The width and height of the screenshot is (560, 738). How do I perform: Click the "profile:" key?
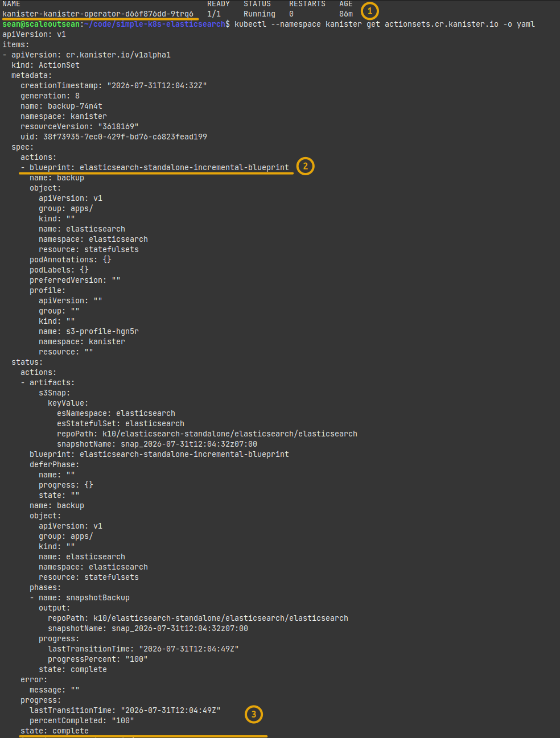point(48,290)
